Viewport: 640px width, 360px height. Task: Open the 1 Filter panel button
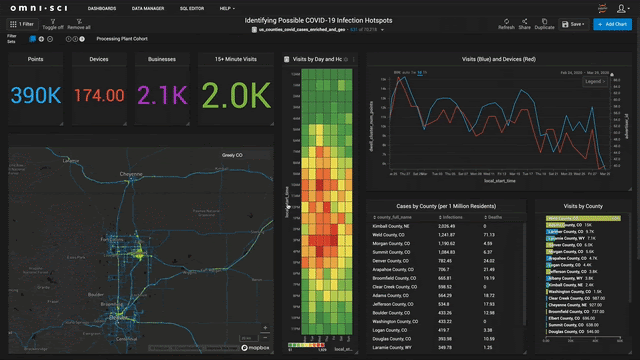point(22,24)
